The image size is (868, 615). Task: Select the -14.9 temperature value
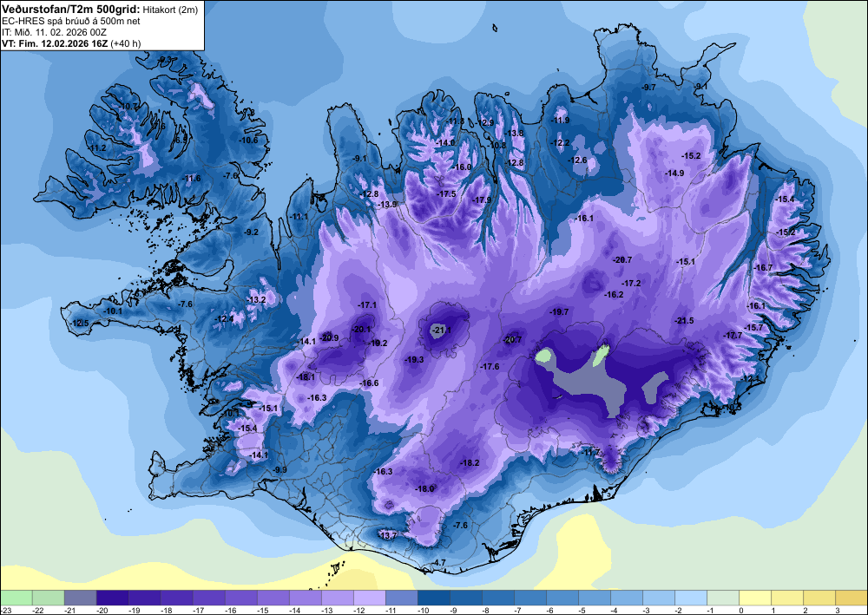(x=674, y=173)
